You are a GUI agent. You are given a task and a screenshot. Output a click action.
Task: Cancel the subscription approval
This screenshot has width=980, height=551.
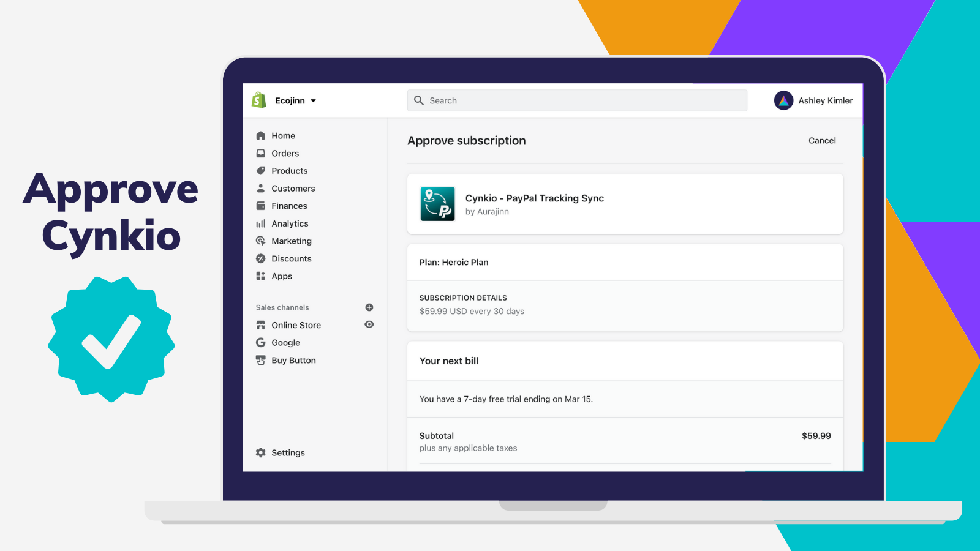tap(822, 141)
